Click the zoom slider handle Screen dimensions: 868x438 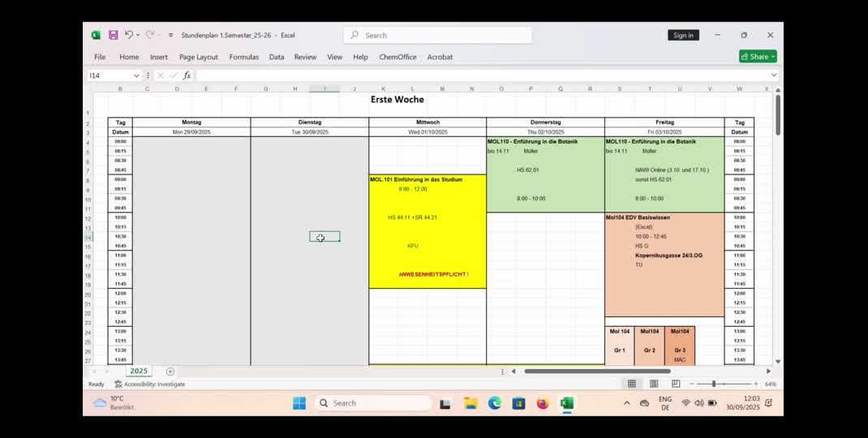pyautogui.click(x=714, y=384)
